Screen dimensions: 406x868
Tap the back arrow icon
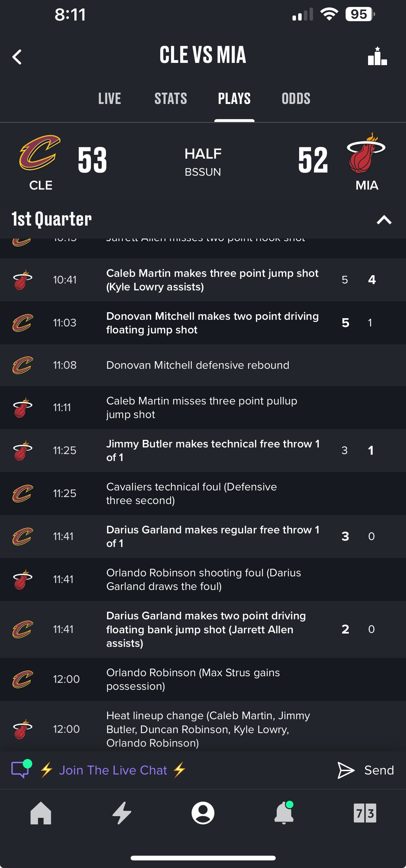click(17, 57)
